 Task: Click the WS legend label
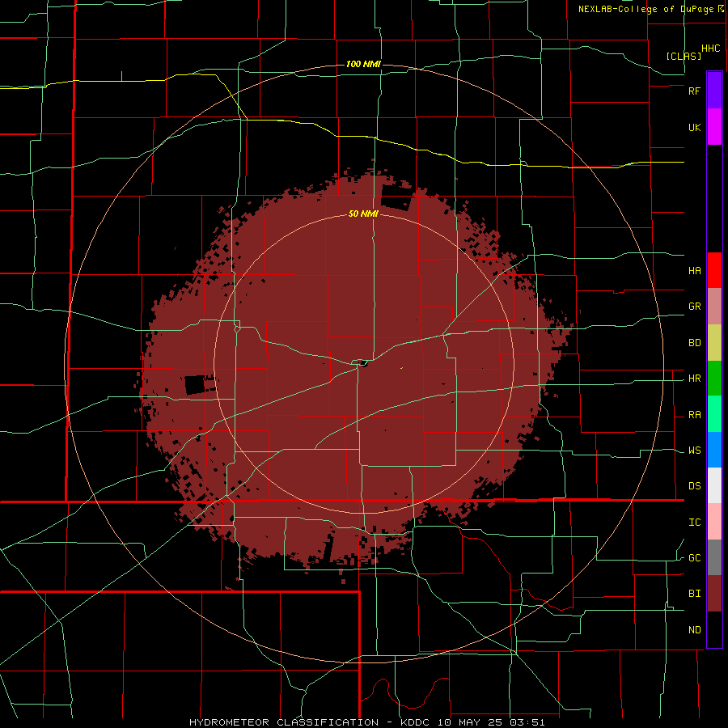click(x=695, y=451)
